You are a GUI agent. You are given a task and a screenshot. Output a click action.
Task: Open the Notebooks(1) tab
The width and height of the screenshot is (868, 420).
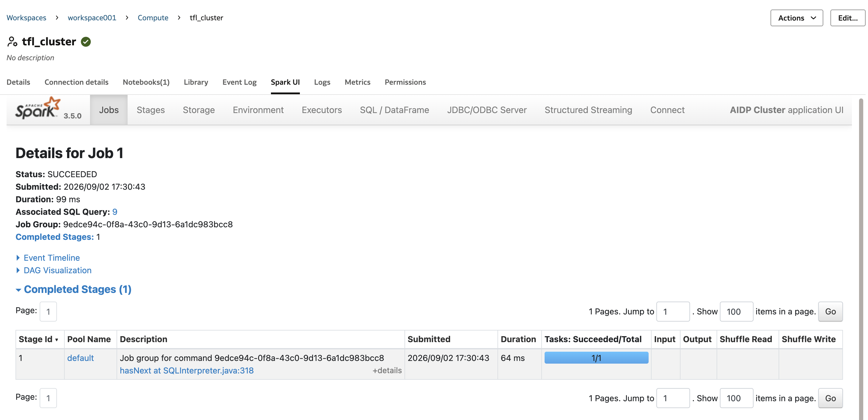tap(146, 82)
